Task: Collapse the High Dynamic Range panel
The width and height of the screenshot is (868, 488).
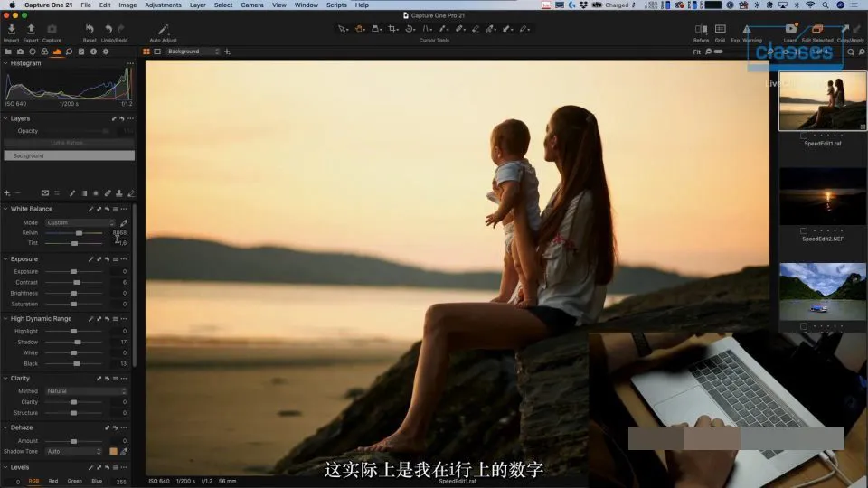Action: click(5, 319)
